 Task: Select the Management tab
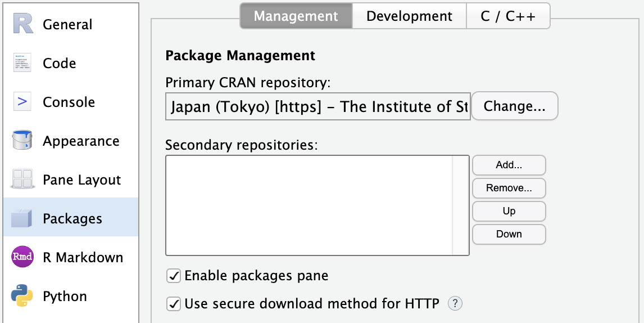click(296, 16)
